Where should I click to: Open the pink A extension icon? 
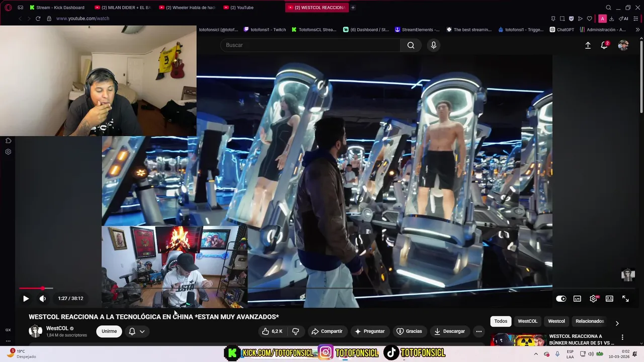(602, 19)
